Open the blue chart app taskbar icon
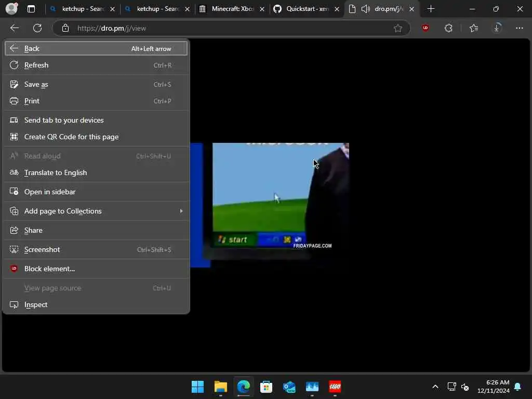 tap(312, 387)
